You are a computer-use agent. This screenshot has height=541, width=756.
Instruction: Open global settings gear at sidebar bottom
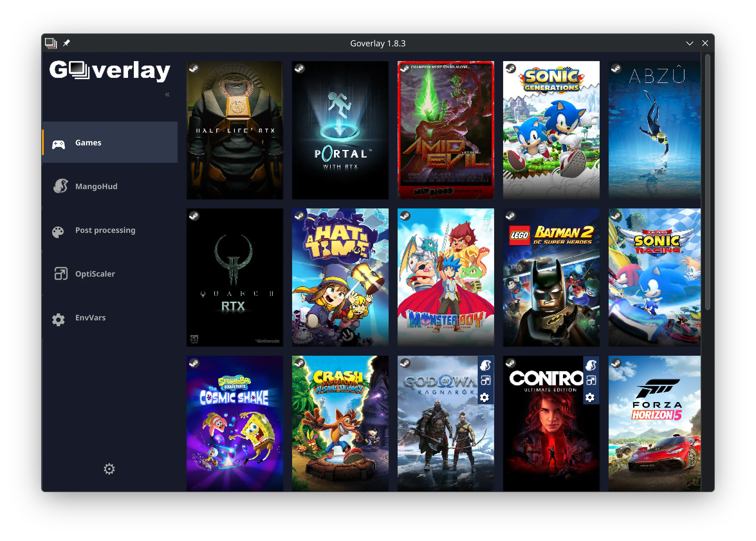point(109,469)
